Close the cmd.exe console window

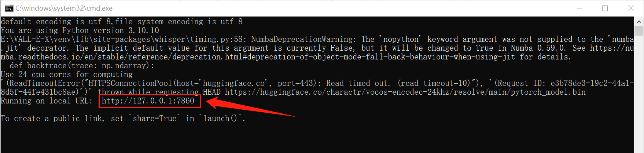631,8
